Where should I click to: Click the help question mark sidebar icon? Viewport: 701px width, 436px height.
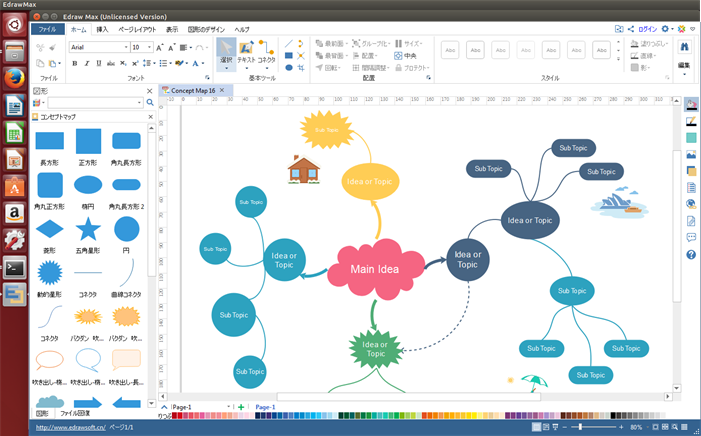click(691, 255)
